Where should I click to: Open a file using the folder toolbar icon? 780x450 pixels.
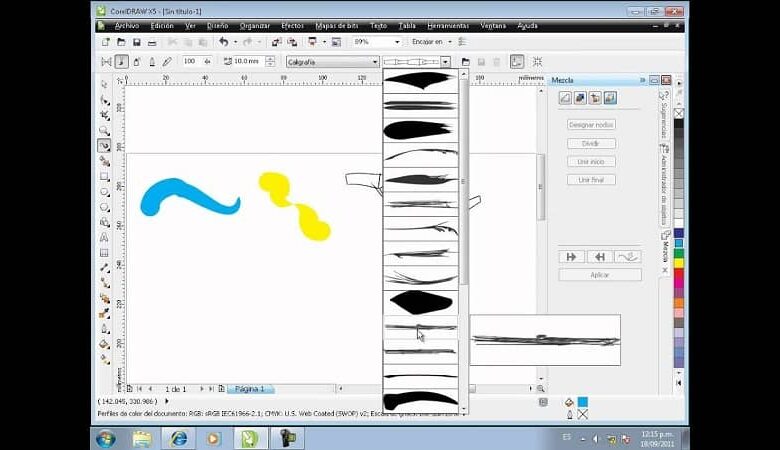pyautogui.click(x=121, y=42)
